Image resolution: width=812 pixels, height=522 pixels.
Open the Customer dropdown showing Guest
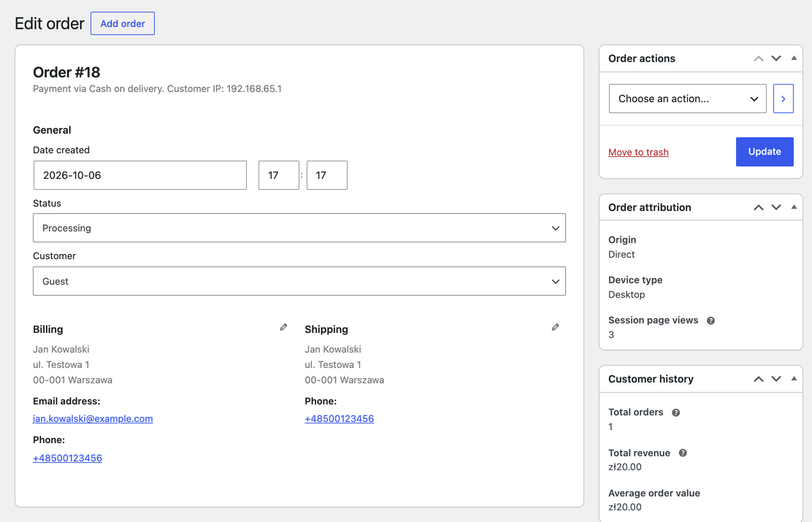(x=299, y=281)
